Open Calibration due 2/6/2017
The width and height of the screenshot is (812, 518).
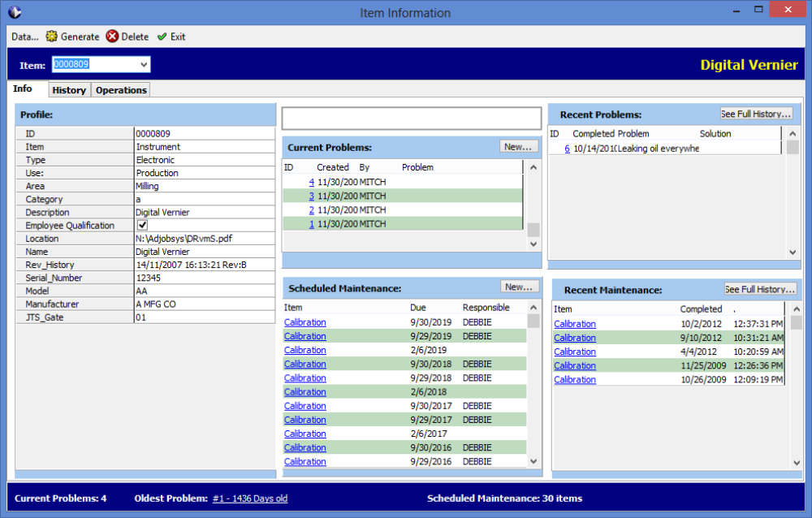coord(305,434)
